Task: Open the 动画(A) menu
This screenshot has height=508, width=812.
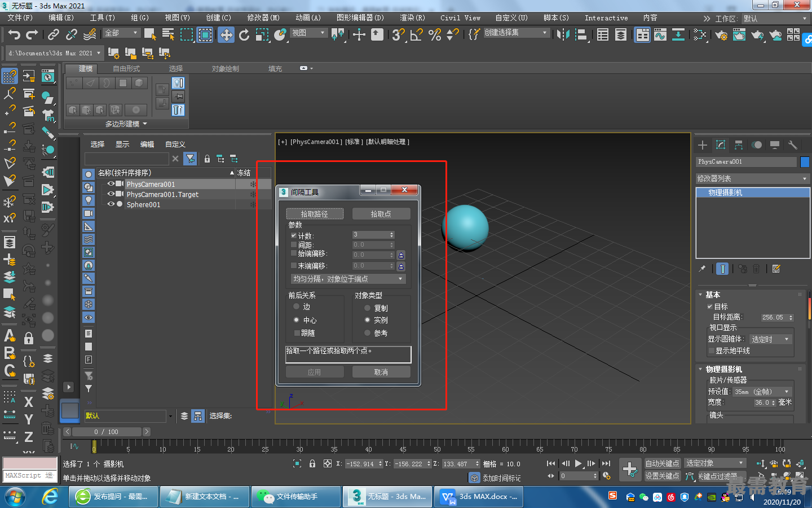Action: pyautogui.click(x=308, y=18)
